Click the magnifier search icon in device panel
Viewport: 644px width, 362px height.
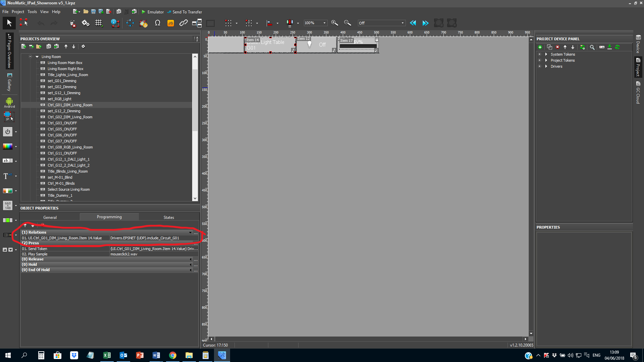point(592,47)
